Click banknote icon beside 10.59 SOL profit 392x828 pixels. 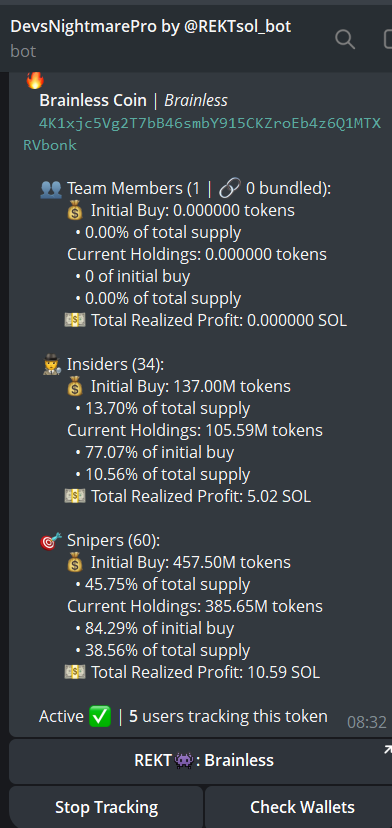[74, 672]
